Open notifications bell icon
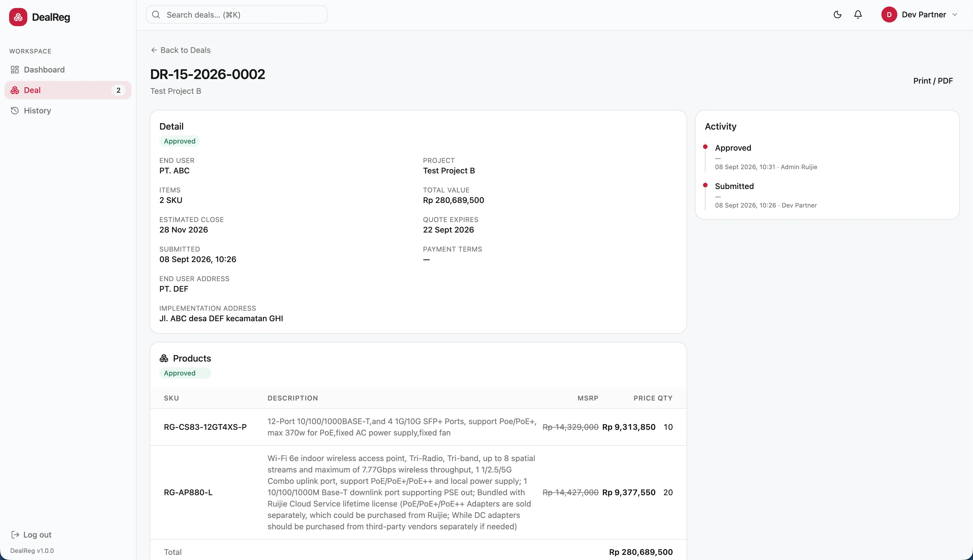This screenshot has width=973, height=560. [858, 14]
